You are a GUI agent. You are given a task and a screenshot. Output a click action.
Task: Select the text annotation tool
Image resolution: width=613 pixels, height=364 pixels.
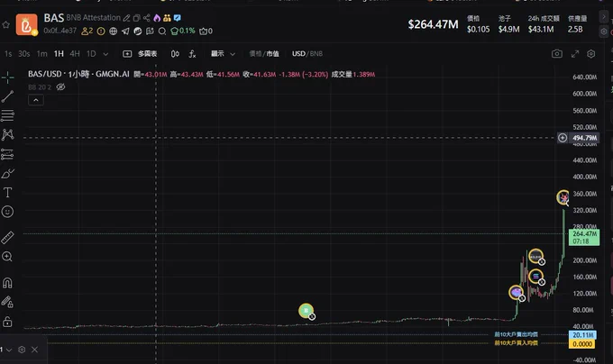point(8,192)
